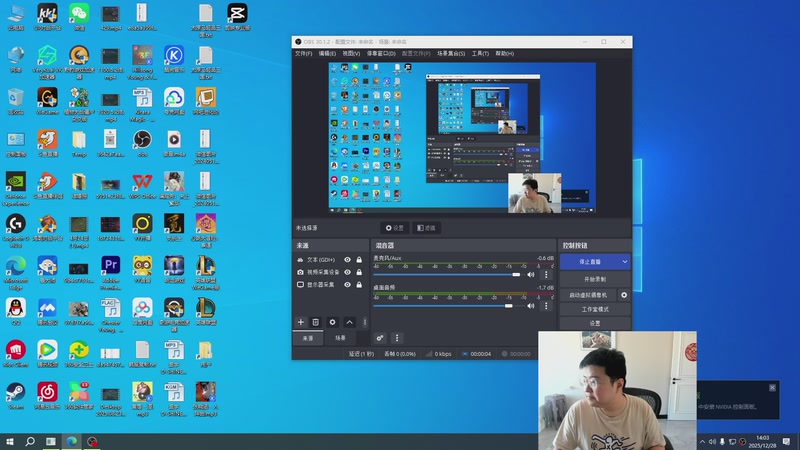Open source properties gear in sources toolbar
Screen dimensions: 800x450
[x=332, y=322]
